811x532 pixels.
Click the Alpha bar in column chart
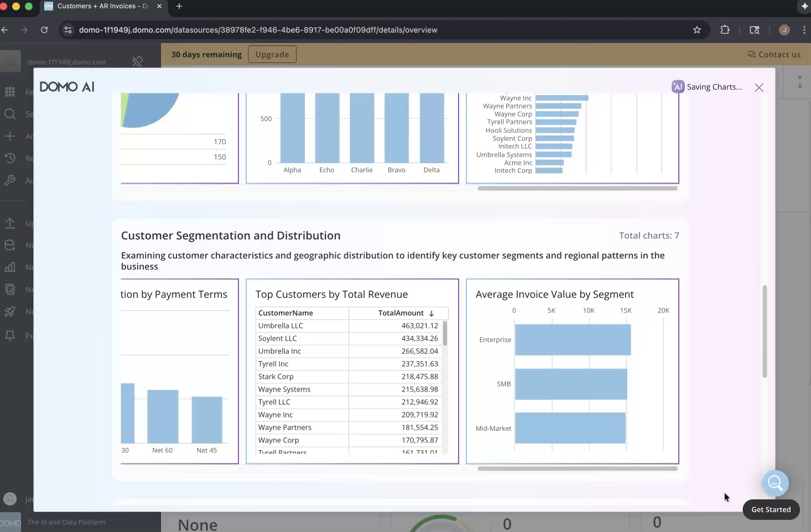(x=292, y=128)
